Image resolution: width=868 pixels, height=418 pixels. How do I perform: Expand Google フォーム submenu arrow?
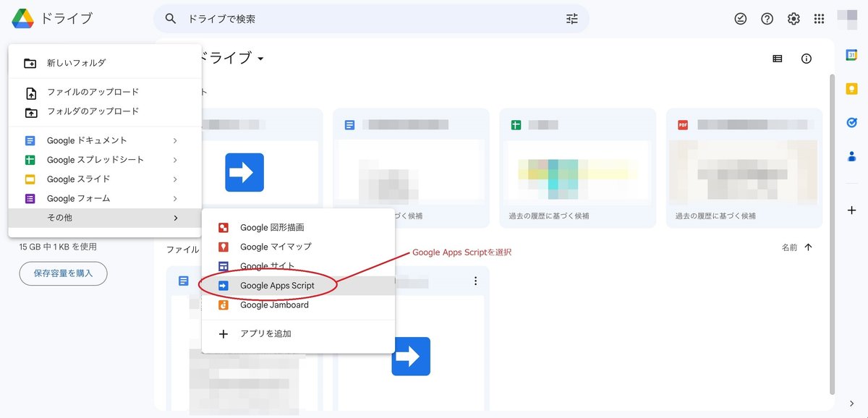tap(175, 199)
